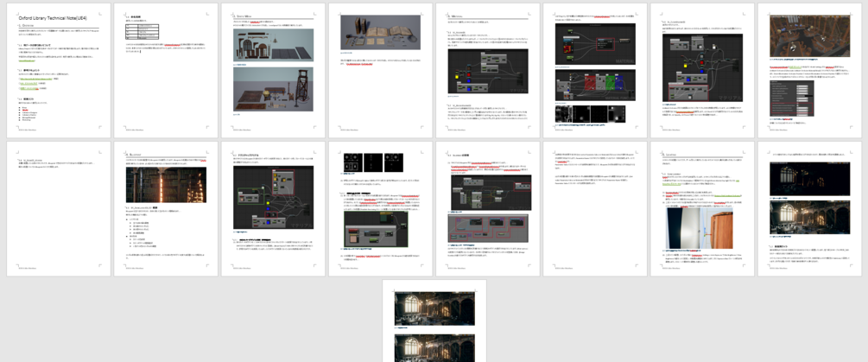Select the brighter lit library image on page sixteen
868x362 pixels.
(810, 217)
